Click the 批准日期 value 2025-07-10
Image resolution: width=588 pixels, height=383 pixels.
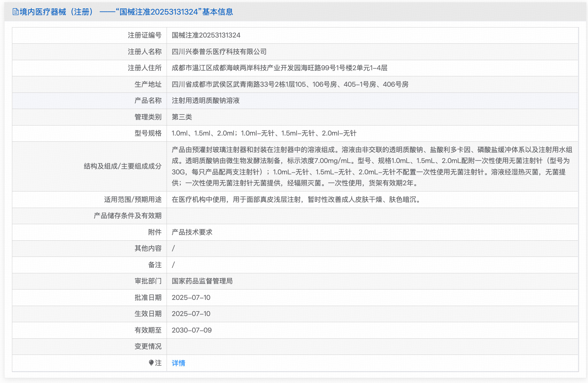click(191, 298)
